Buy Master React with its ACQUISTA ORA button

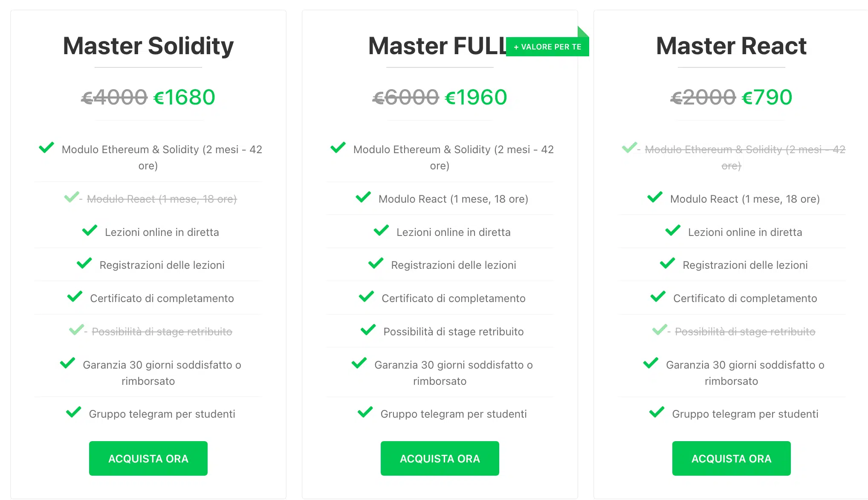pos(731,458)
